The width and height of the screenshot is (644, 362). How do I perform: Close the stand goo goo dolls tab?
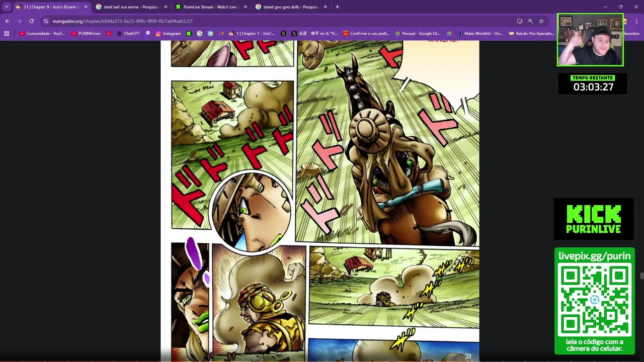pyautogui.click(x=326, y=7)
